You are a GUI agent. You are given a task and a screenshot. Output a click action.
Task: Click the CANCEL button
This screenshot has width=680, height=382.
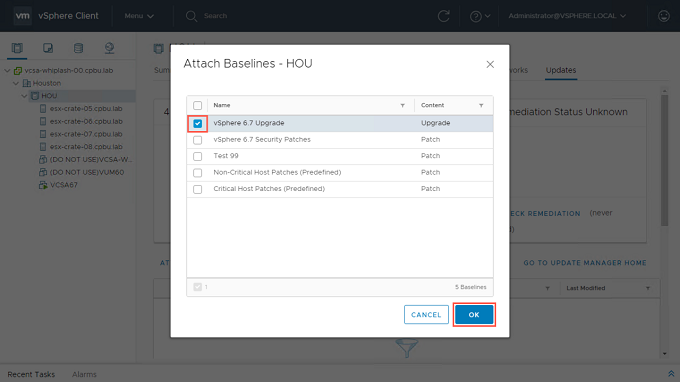click(426, 315)
